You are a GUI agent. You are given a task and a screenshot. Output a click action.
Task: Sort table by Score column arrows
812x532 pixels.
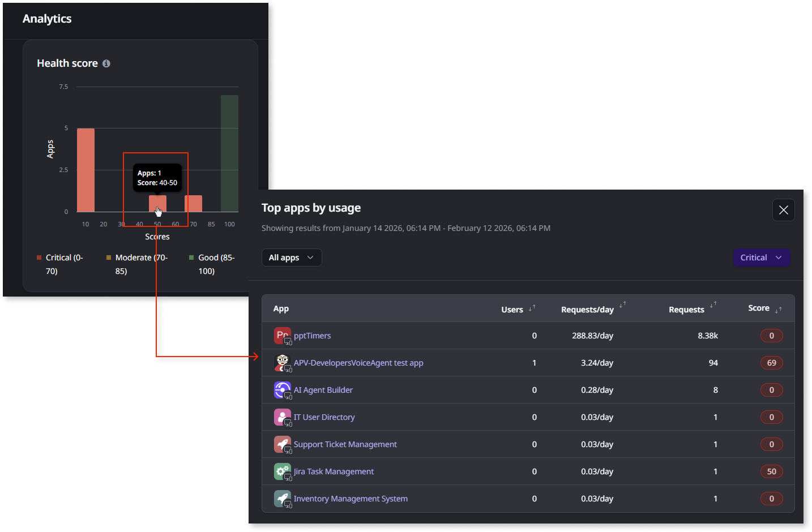[x=778, y=309]
